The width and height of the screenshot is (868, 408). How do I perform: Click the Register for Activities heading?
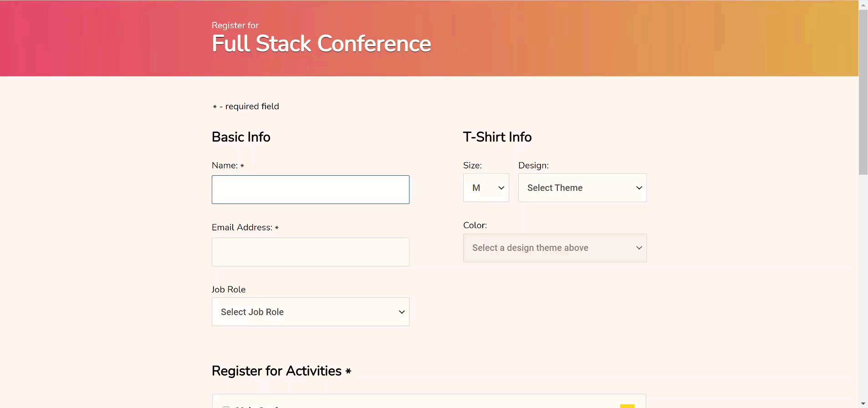pos(276,371)
